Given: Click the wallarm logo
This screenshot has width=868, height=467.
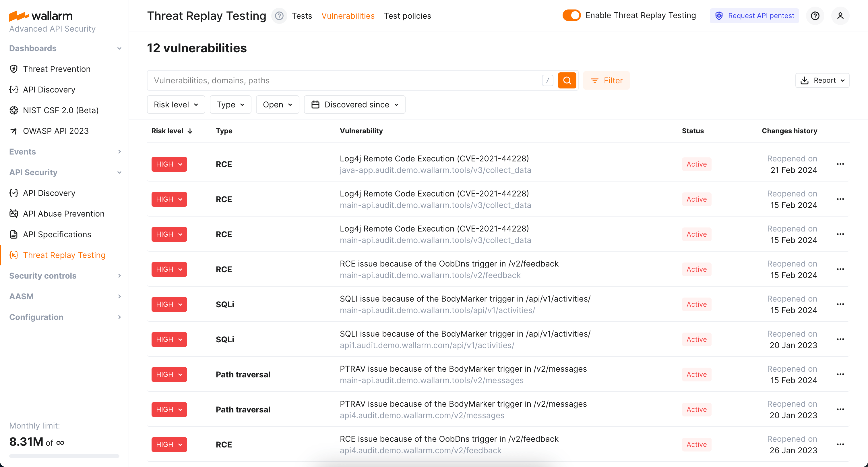Looking at the screenshot, I should click(41, 16).
